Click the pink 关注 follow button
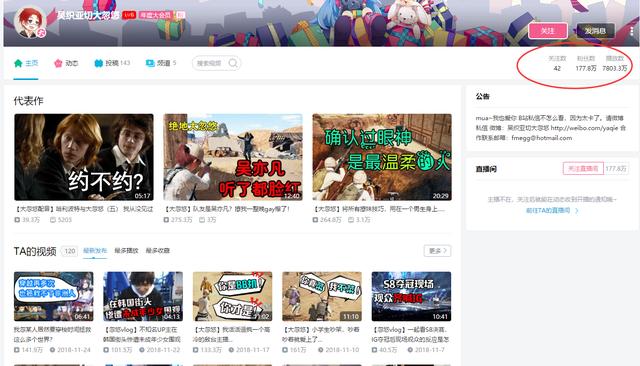This screenshot has width=640, height=366. (548, 31)
